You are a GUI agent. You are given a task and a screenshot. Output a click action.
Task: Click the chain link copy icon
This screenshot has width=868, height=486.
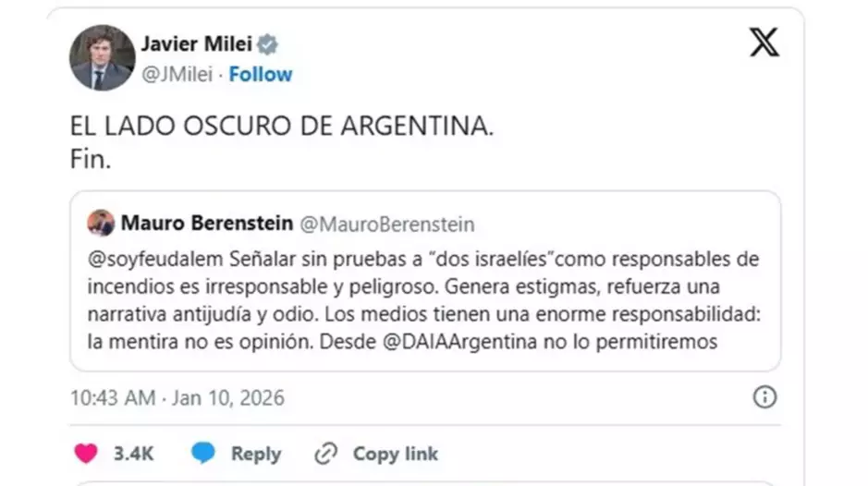(x=325, y=454)
